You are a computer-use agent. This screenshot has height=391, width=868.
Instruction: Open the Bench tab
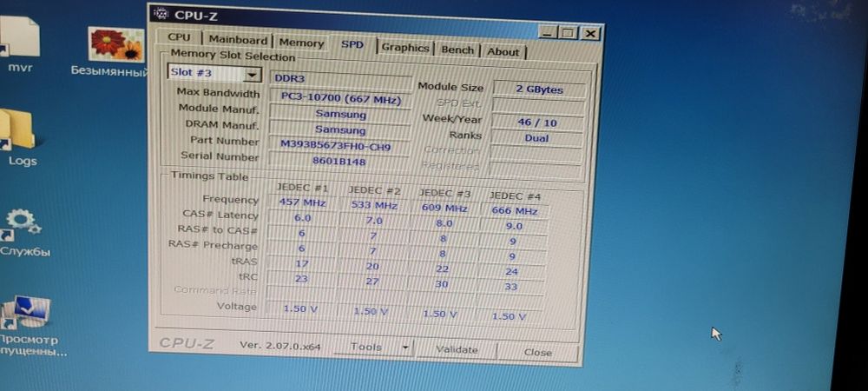pyautogui.click(x=457, y=50)
